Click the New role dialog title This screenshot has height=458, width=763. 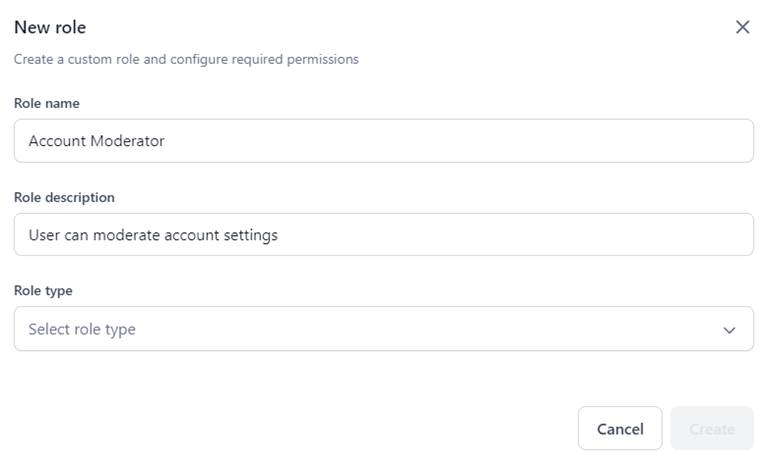[x=50, y=27]
